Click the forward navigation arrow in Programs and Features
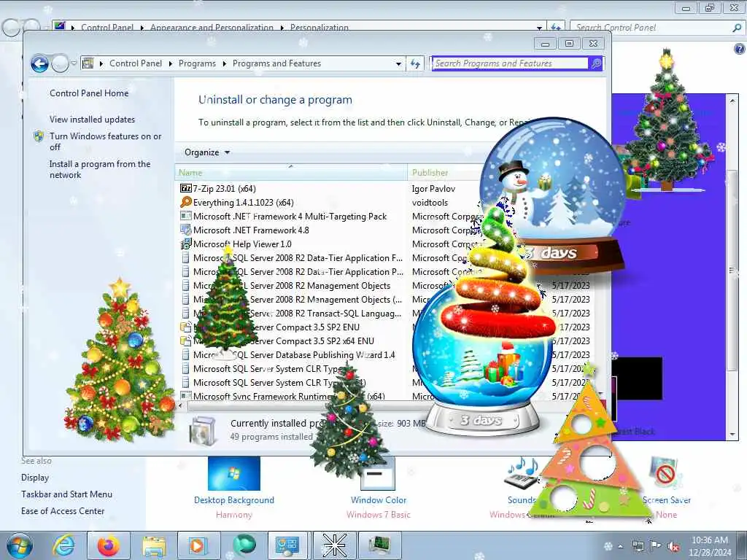Image resolution: width=747 pixels, height=560 pixels. tap(60, 63)
